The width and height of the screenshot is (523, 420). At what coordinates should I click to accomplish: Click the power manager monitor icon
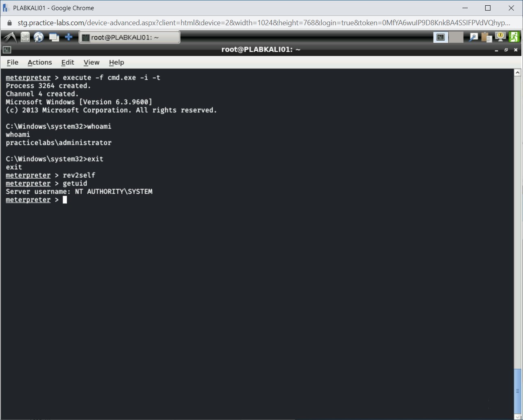[x=500, y=37]
